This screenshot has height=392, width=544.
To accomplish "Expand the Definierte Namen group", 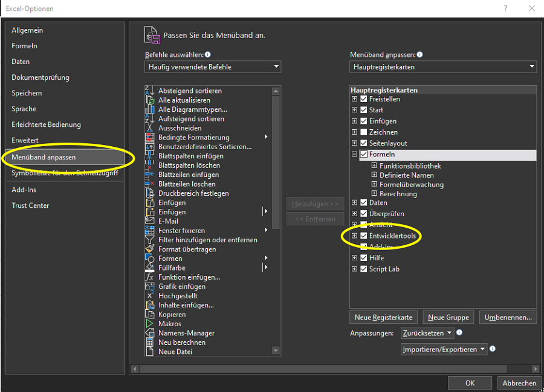I will pyautogui.click(x=374, y=175).
